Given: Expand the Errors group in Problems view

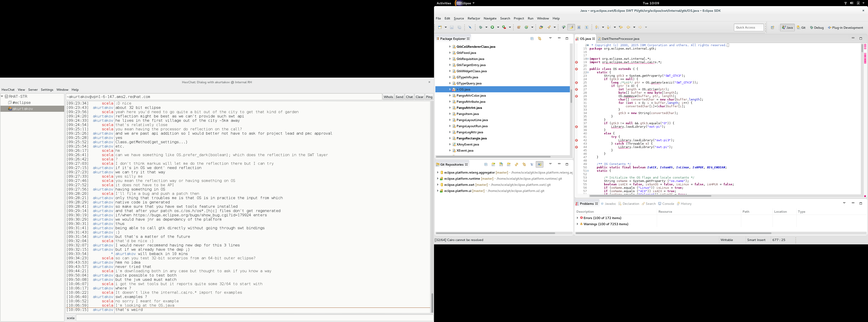Looking at the screenshot, I should pos(578,218).
